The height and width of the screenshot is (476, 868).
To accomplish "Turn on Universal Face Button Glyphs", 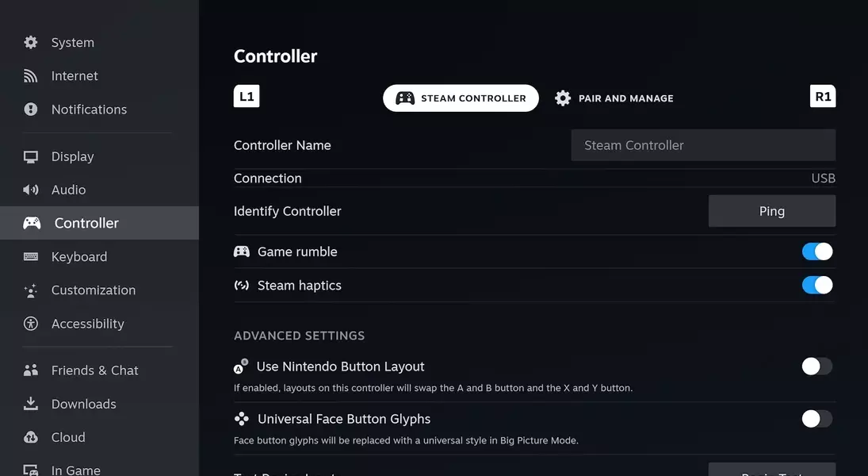I will (x=816, y=419).
